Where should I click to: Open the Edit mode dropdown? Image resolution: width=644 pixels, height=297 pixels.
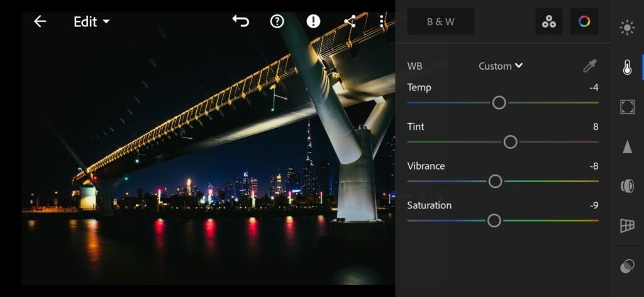click(92, 22)
